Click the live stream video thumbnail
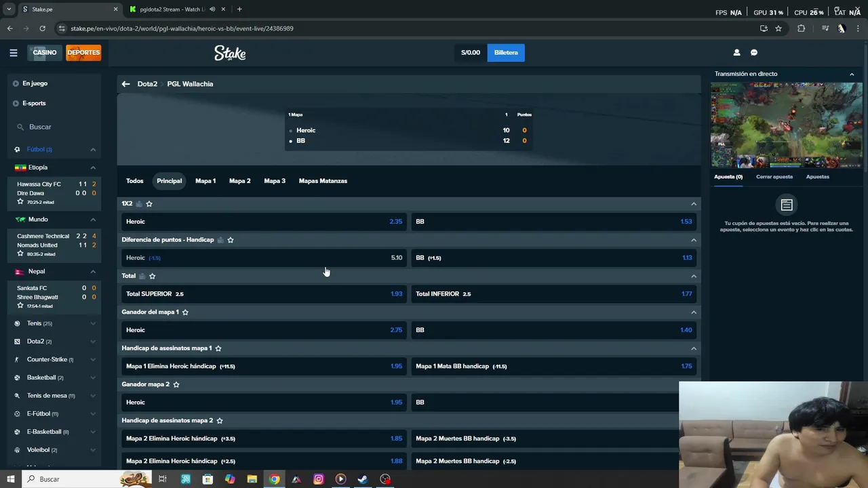 pyautogui.click(x=787, y=125)
